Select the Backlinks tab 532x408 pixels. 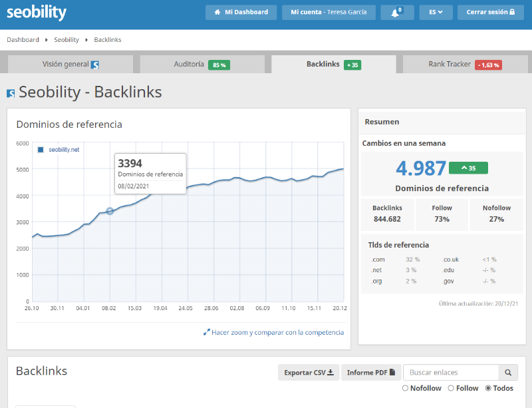[334, 64]
